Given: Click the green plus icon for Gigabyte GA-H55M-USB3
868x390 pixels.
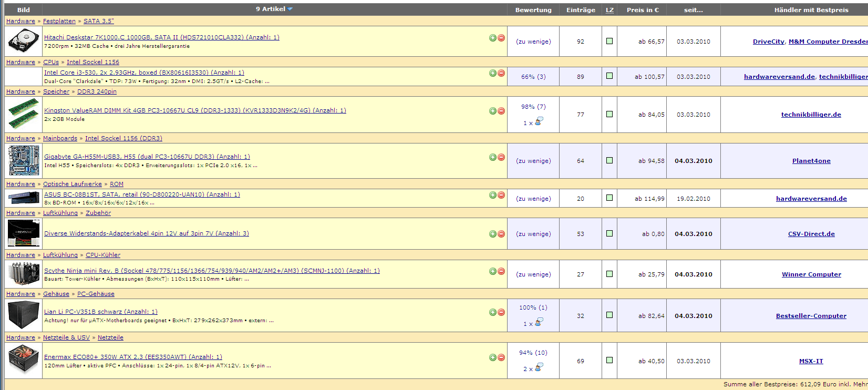Looking at the screenshot, I should pyautogui.click(x=493, y=157).
